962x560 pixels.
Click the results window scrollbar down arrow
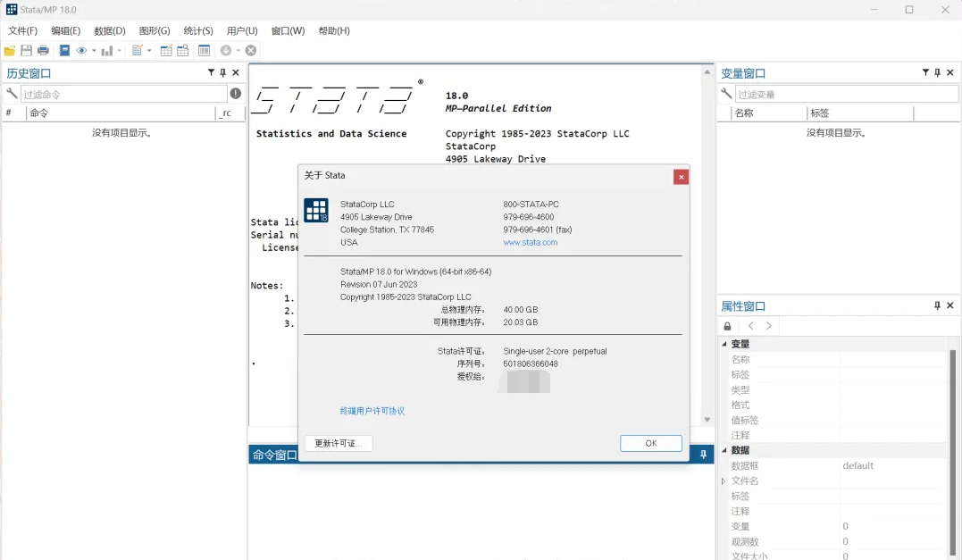[x=707, y=420]
